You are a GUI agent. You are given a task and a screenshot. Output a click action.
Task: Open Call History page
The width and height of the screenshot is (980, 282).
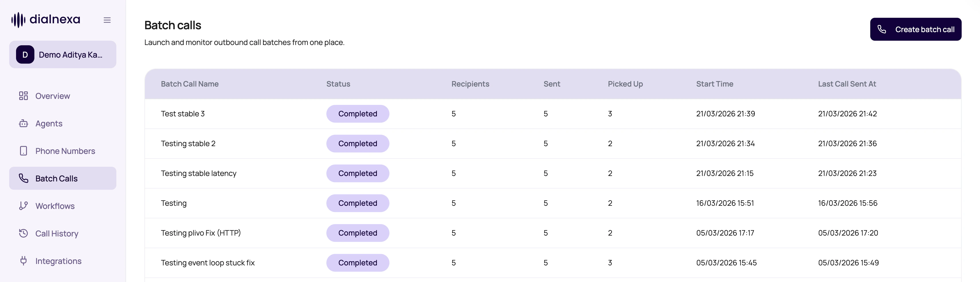[x=63, y=233]
